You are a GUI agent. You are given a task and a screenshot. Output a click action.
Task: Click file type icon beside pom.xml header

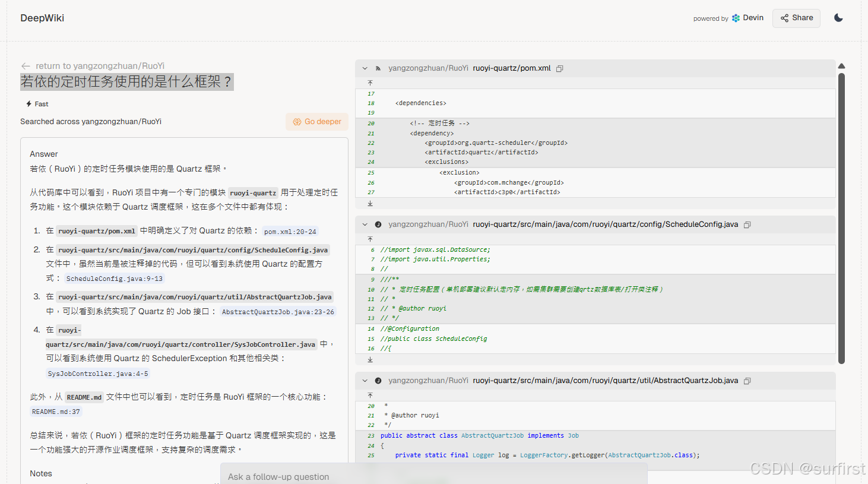tap(378, 68)
